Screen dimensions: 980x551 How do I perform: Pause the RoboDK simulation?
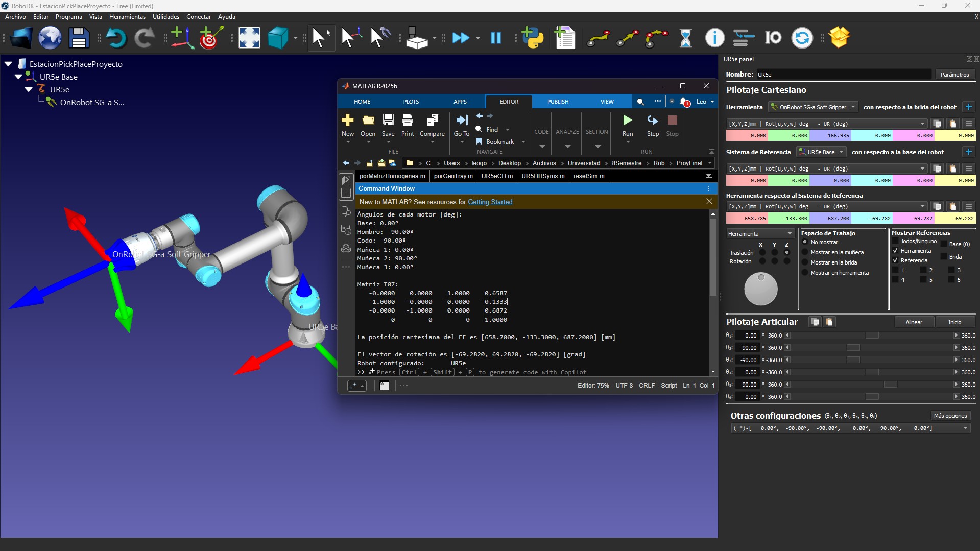point(496,38)
